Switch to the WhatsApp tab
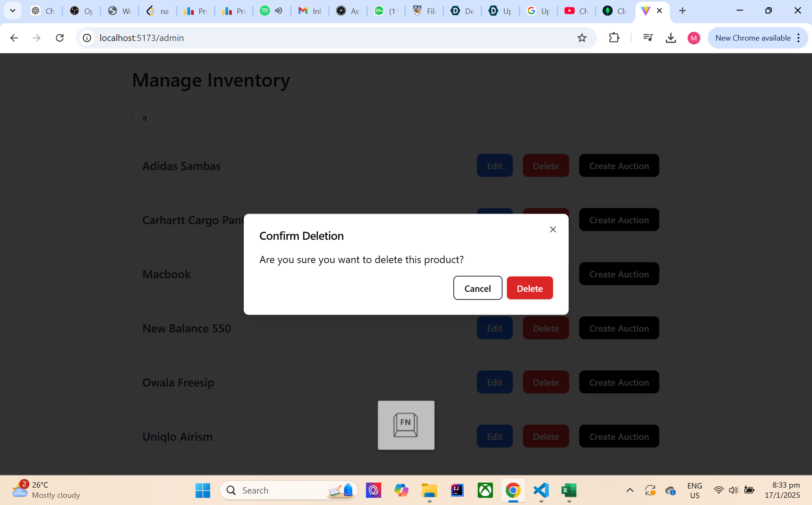812x505 pixels. point(386,11)
